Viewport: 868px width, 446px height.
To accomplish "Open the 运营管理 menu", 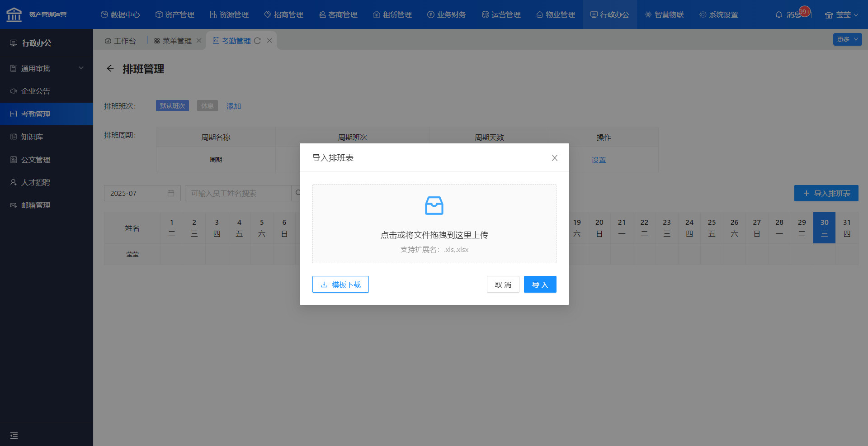I will [x=501, y=14].
